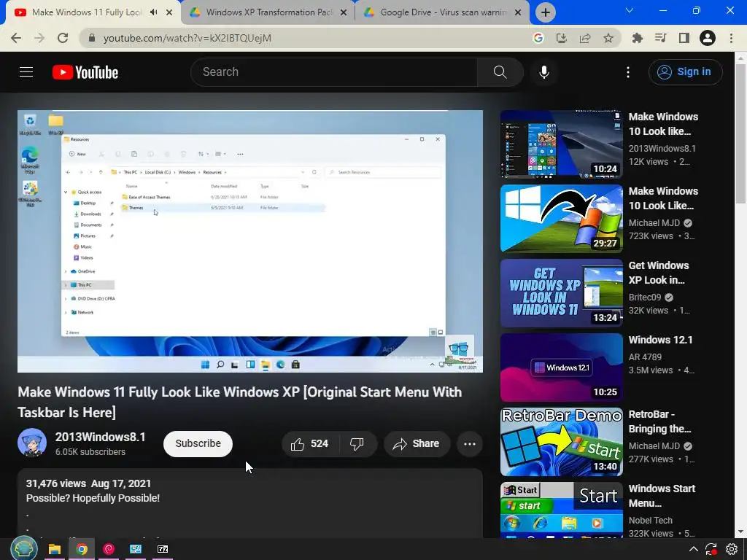This screenshot has width=747, height=560.
Task: Click the AR 4789 channel name
Action: point(645,357)
